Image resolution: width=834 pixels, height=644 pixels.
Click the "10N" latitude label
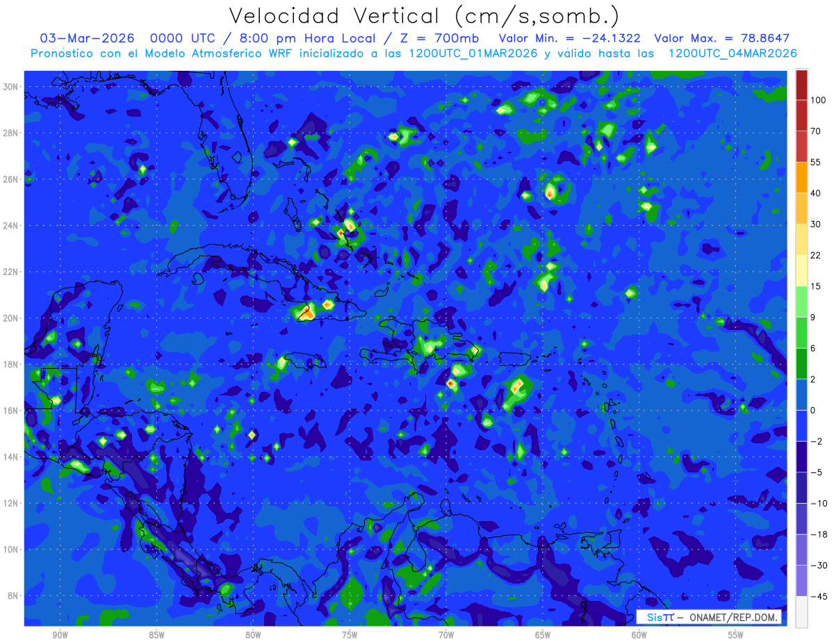coord(11,550)
